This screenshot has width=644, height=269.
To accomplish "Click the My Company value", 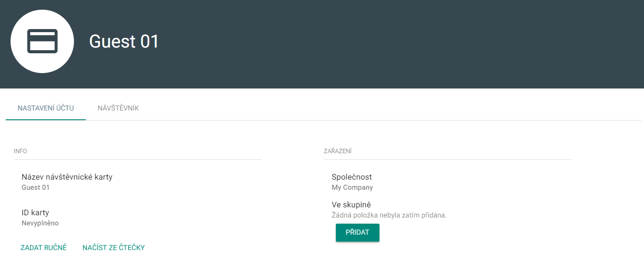I will click(352, 188).
